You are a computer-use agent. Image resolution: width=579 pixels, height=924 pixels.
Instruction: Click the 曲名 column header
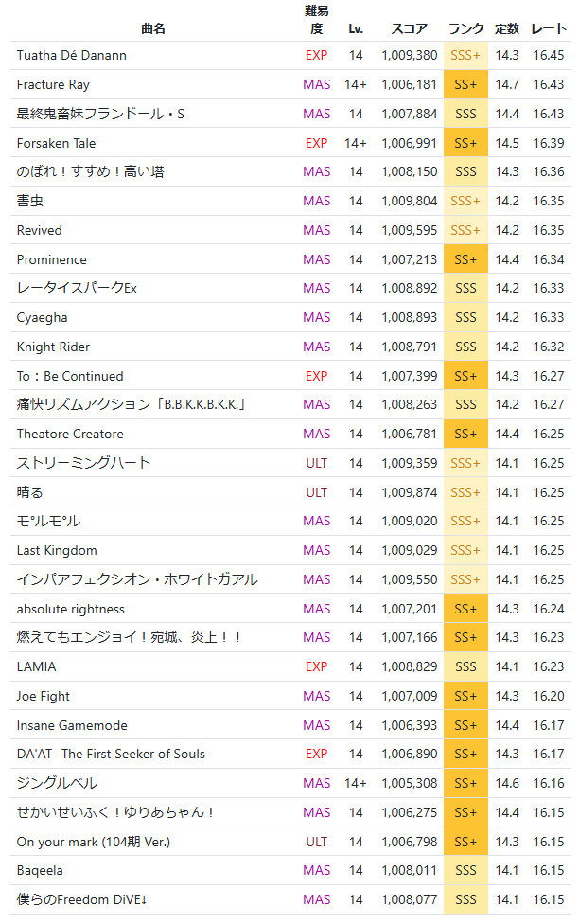[152, 28]
